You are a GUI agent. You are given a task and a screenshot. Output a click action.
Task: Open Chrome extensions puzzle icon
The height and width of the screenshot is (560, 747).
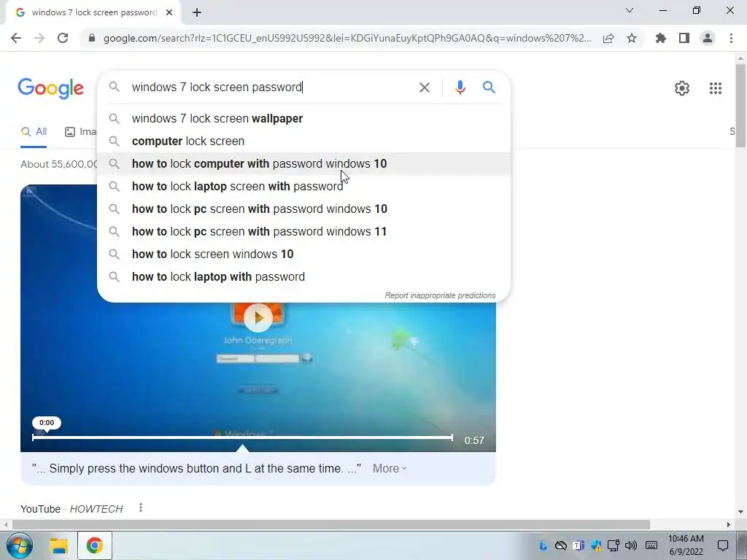point(661,38)
